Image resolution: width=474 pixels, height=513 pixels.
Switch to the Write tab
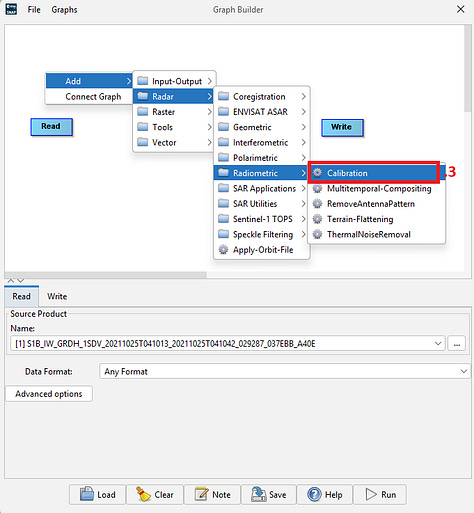(57, 296)
